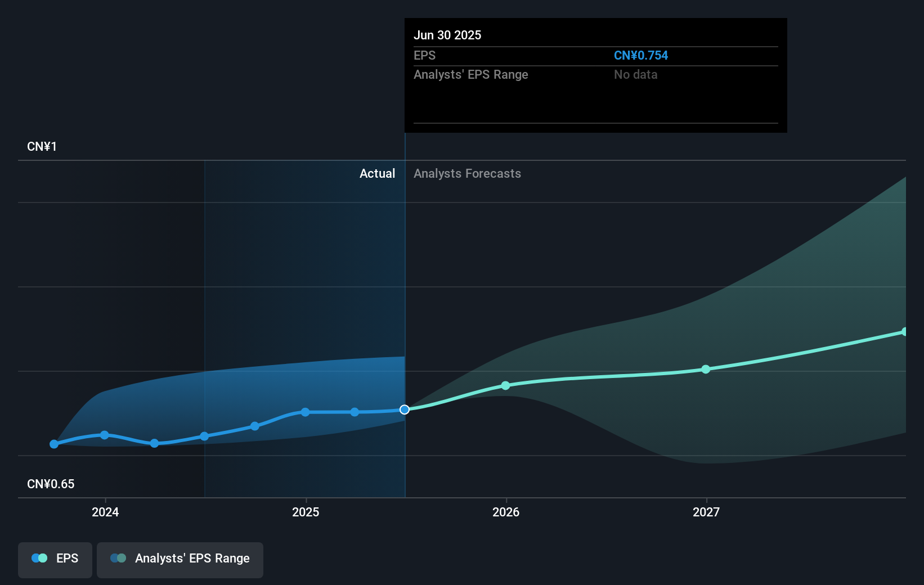The height and width of the screenshot is (585, 924).
Task: Click the 2026 axis label
Action: (506, 512)
